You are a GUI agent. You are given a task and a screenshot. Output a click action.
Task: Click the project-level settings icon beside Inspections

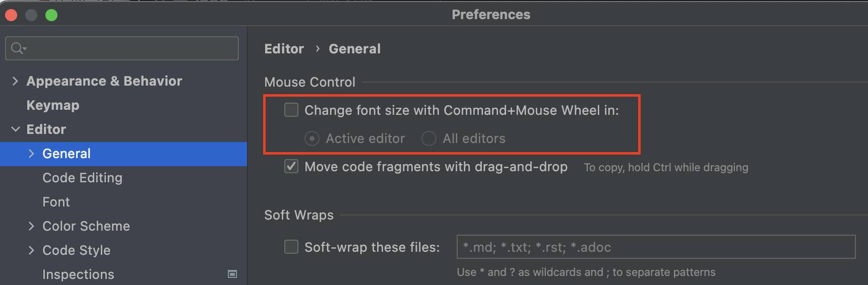point(232,274)
